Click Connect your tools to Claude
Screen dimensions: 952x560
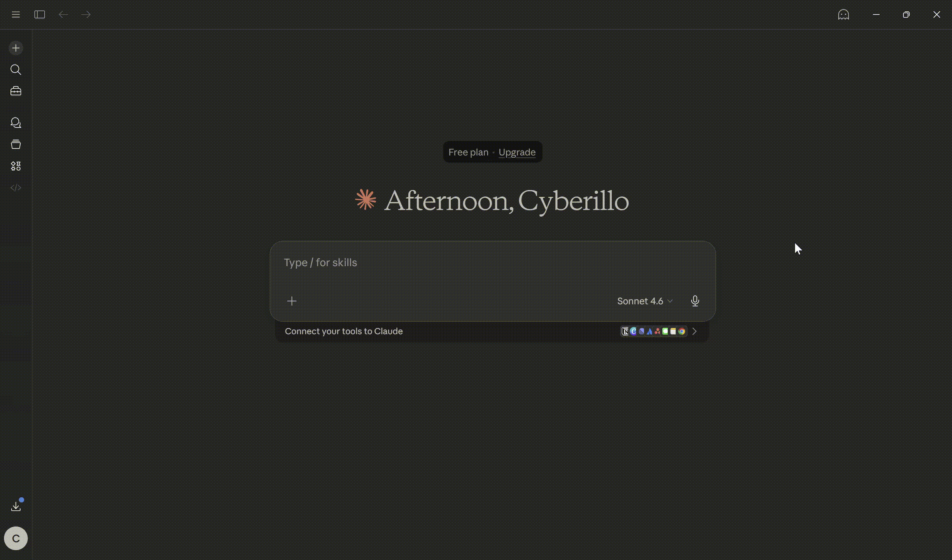coord(344,331)
